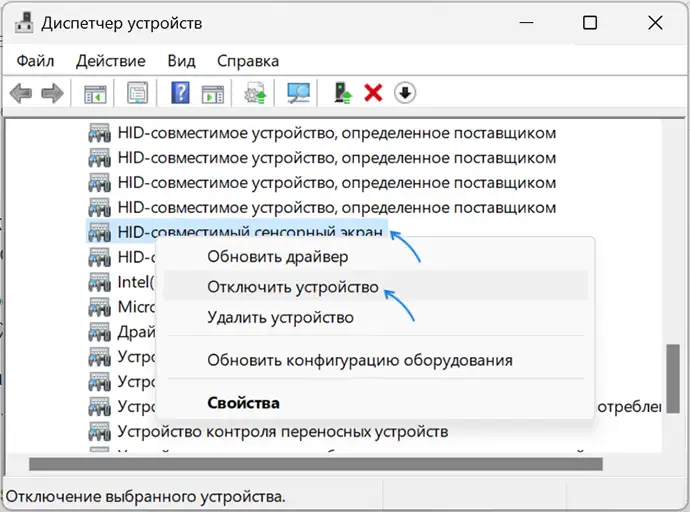Choose Обновить драйвер in the context menu
This screenshot has height=512, width=690.
(263, 257)
